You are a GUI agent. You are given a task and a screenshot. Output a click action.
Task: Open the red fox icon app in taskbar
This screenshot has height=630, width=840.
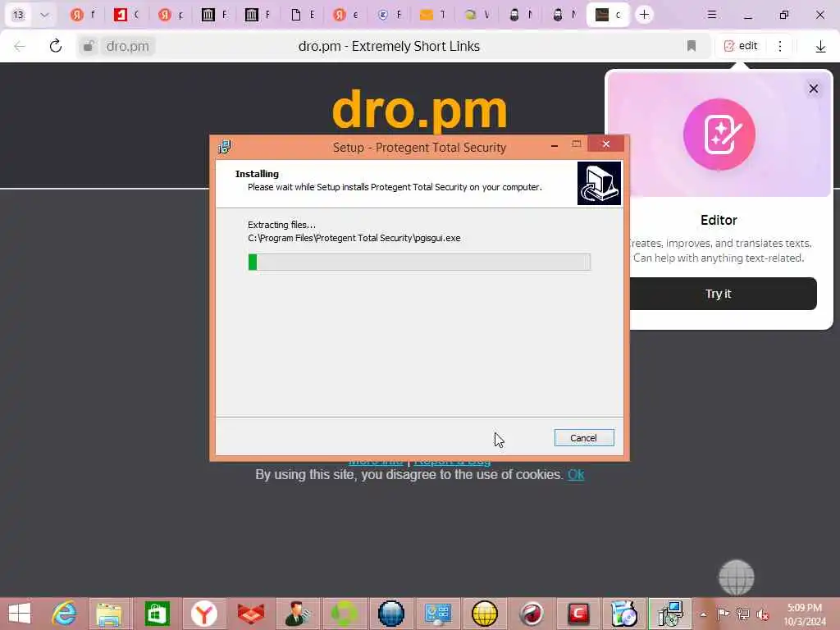tap(250, 614)
